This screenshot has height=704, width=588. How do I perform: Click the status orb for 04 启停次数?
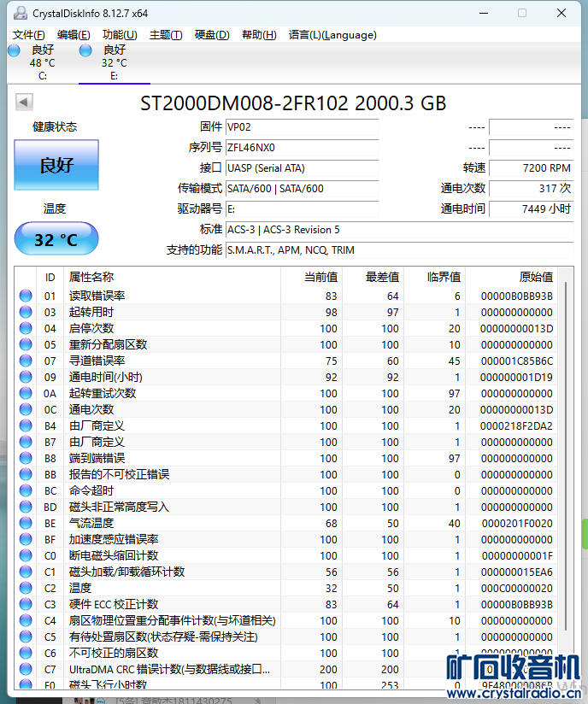26,328
